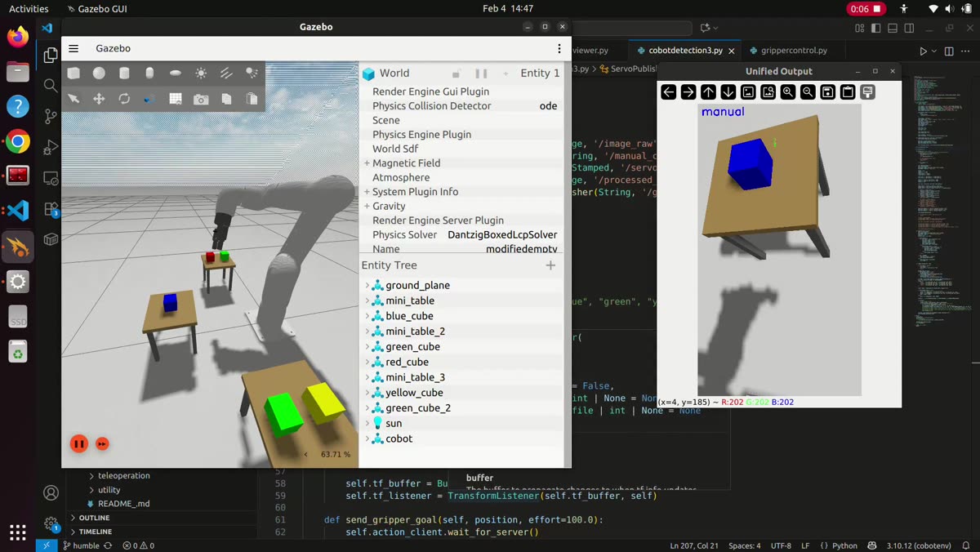Pan right in Unified Output window
Screen dimensions: 980x552
688,92
